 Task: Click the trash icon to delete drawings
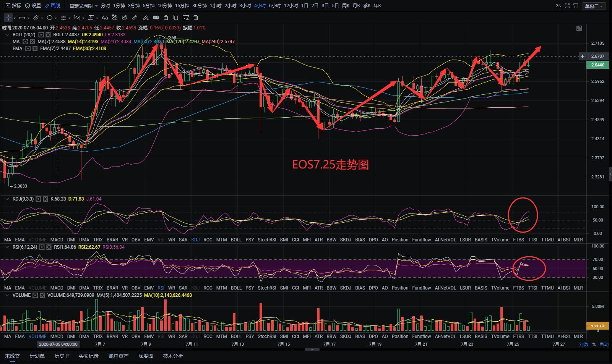[196, 18]
